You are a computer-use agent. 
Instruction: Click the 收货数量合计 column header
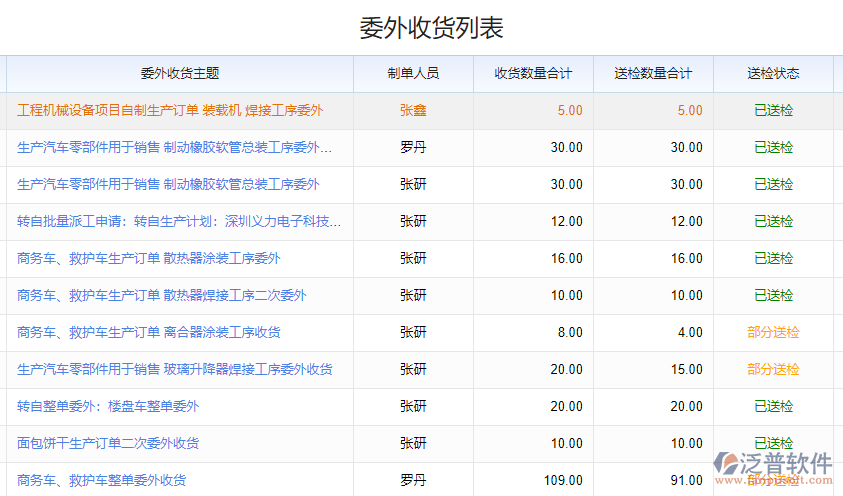(x=533, y=73)
